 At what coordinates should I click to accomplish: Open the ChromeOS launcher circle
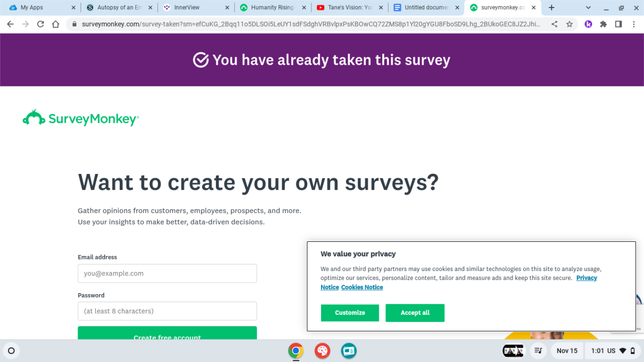(x=12, y=351)
